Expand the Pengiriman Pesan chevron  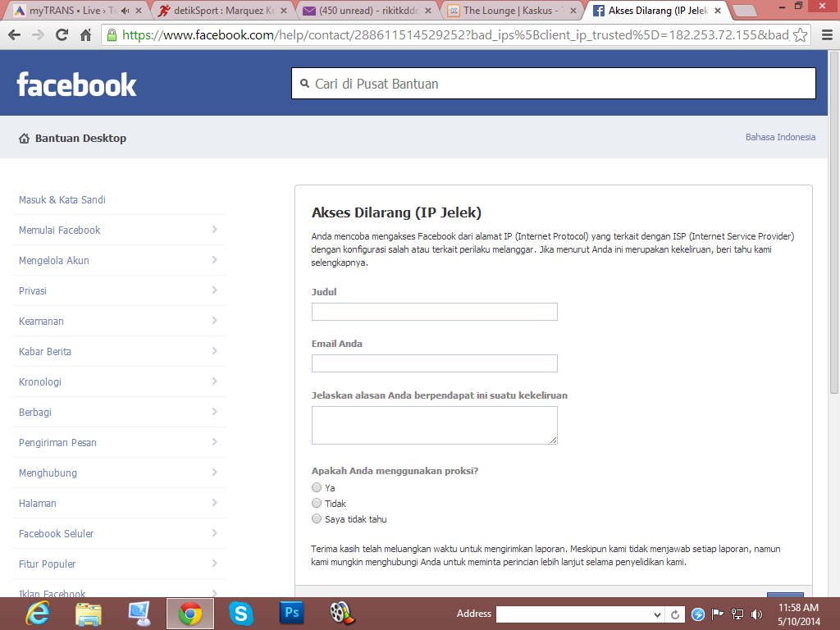pyautogui.click(x=214, y=442)
